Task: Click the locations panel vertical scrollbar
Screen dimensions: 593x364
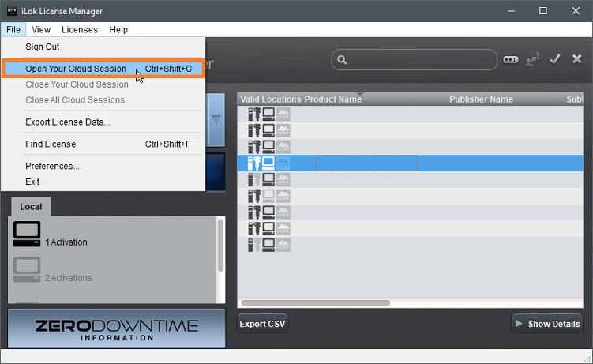Action: [220, 245]
